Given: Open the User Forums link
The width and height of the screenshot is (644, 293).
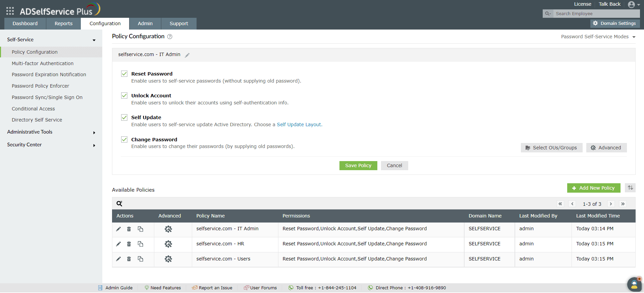Looking at the screenshot, I should point(260,288).
